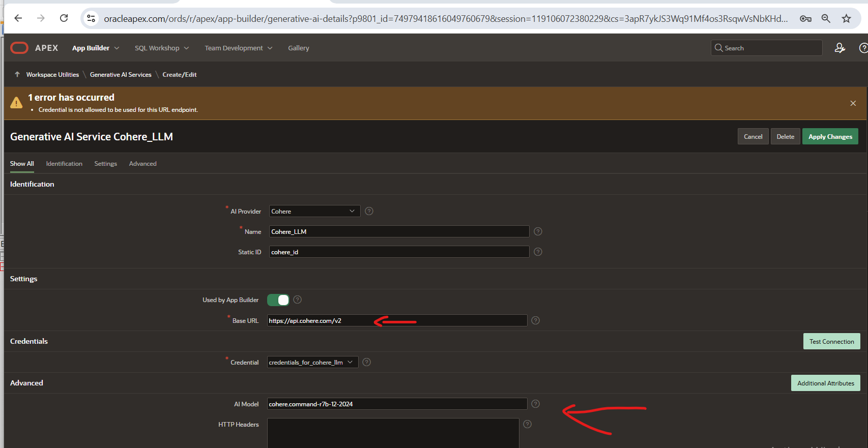Open the user account menu icon
Image resolution: width=868 pixels, height=448 pixels.
pos(840,48)
